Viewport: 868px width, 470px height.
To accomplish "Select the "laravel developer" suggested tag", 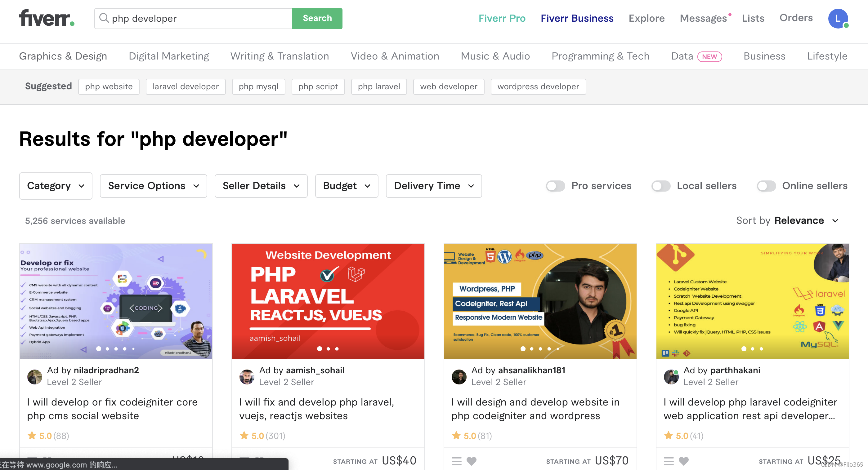I will pos(185,86).
